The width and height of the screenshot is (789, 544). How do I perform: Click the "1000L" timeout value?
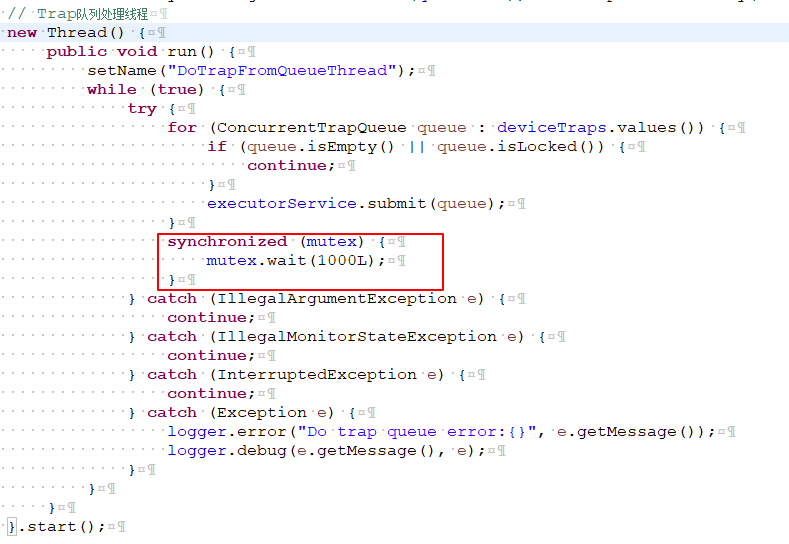pos(341,261)
